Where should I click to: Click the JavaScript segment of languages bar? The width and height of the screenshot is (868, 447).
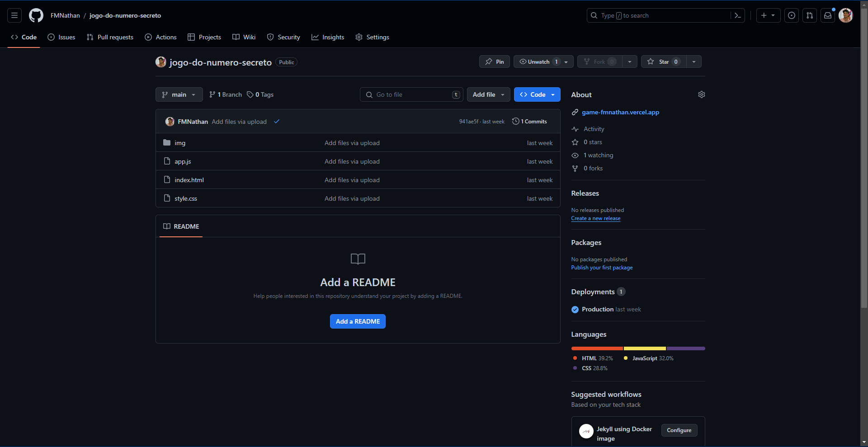click(645, 348)
